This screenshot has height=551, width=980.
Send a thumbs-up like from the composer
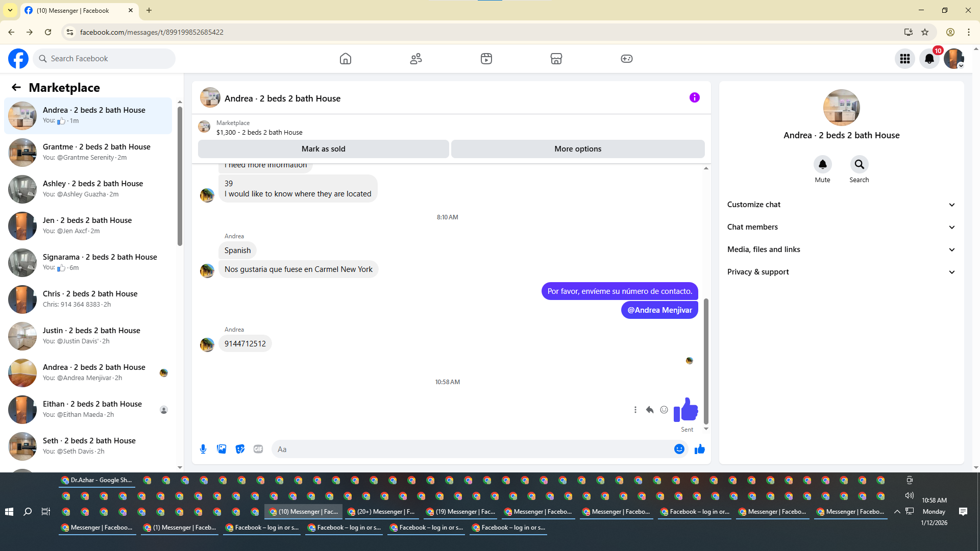tap(700, 449)
